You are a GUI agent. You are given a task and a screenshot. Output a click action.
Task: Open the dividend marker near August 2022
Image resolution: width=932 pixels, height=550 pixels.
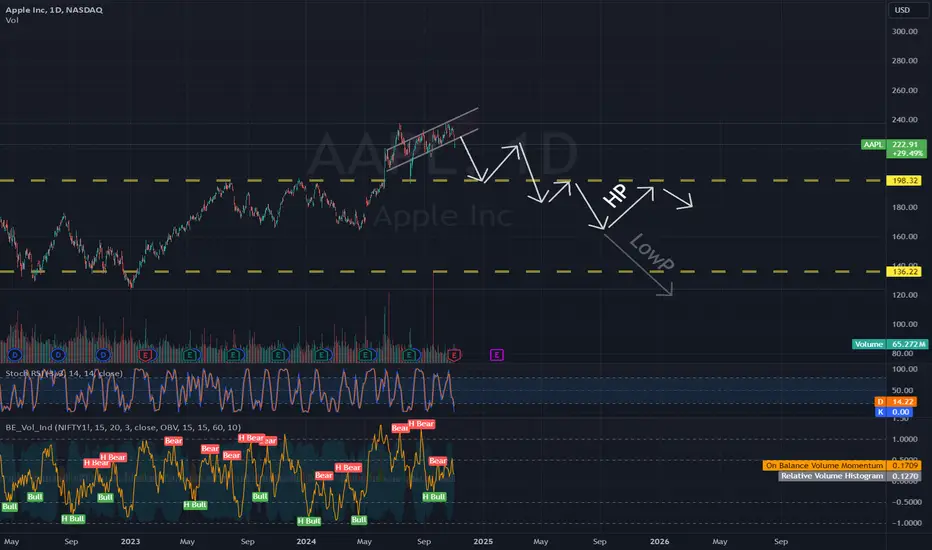click(x=58, y=355)
